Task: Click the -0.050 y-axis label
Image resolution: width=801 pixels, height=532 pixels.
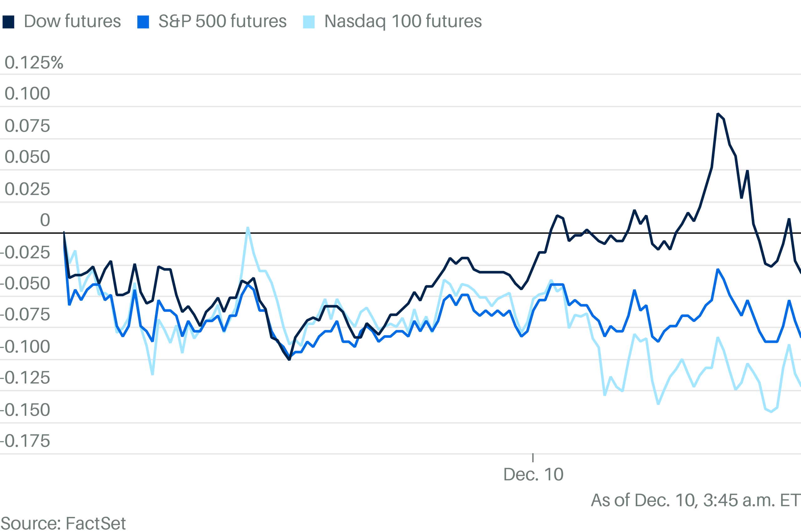Action: 25,284
